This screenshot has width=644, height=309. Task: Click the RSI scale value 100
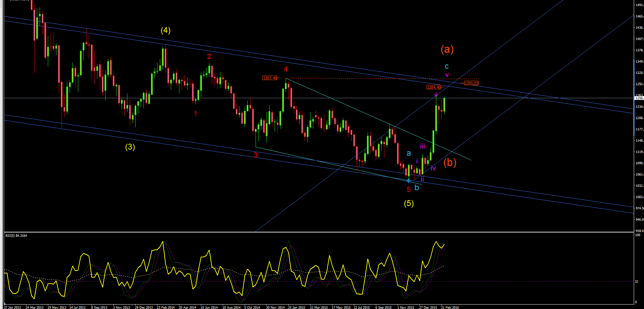click(638, 235)
